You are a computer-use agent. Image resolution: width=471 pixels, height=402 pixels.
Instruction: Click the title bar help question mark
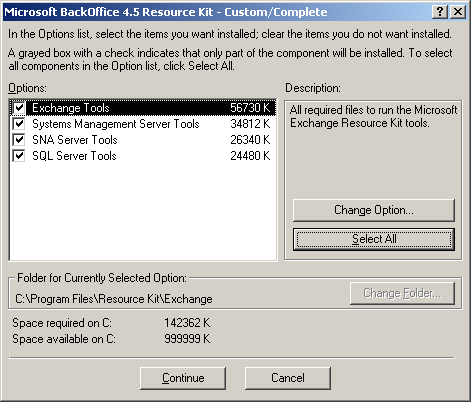point(440,12)
